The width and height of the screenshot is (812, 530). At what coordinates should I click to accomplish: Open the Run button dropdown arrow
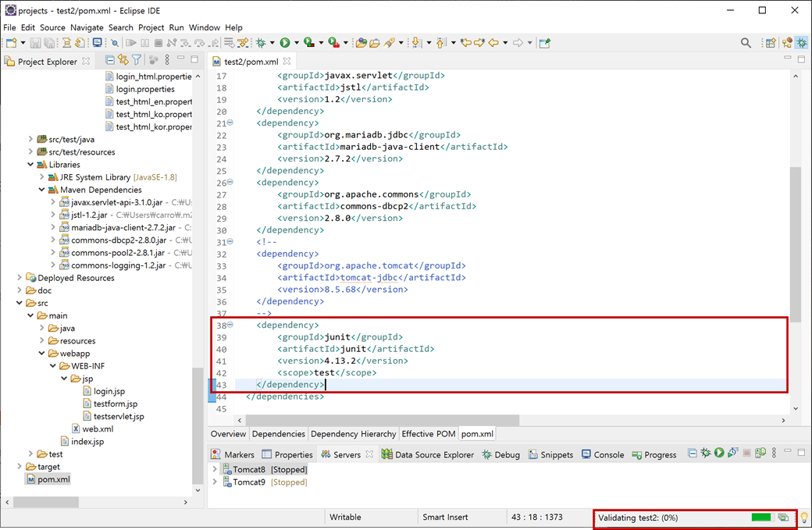click(297, 43)
